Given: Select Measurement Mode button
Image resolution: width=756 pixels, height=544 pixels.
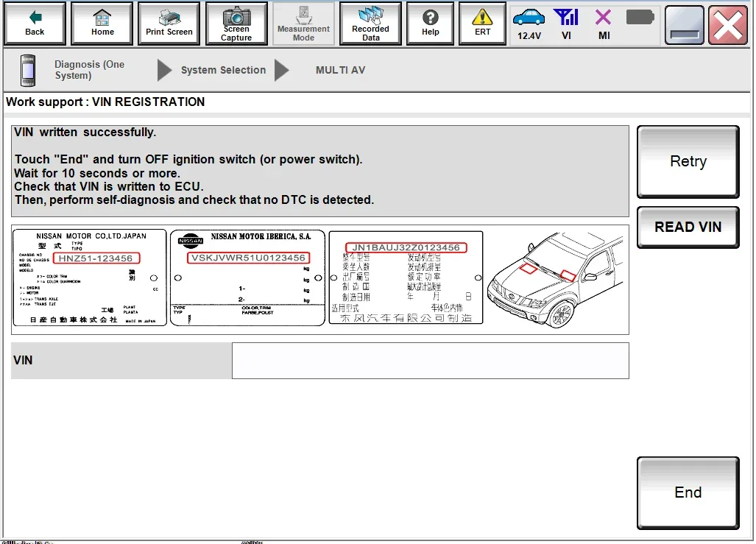Looking at the screenshot, I should [x=304, y=24].
